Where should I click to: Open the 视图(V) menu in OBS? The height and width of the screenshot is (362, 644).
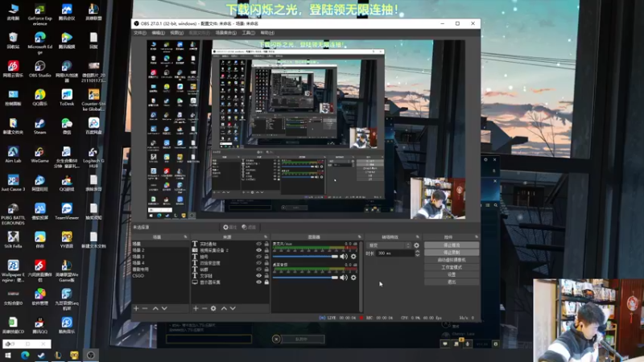point(176,33)
